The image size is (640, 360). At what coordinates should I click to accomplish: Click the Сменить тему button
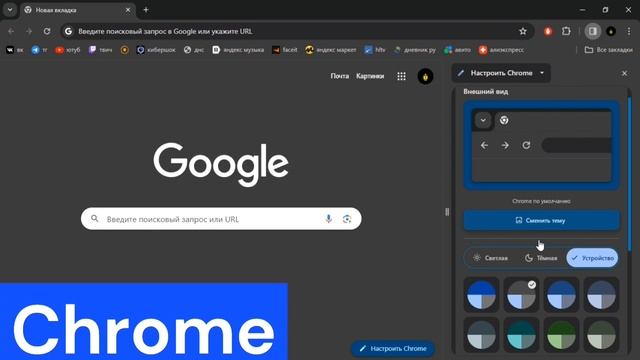(541, 220)
